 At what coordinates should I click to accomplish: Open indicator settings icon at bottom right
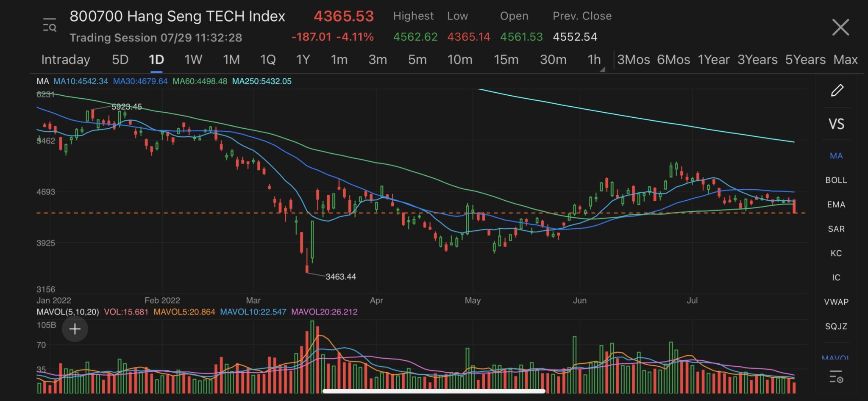pos(836,376)
